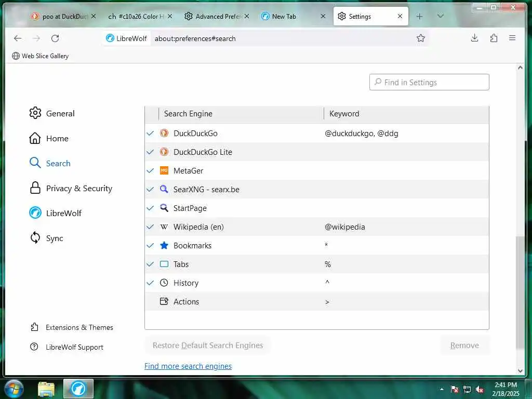
Task: Uncheck the Wikipedia (en) engine
Action: [x=150, y=227]
